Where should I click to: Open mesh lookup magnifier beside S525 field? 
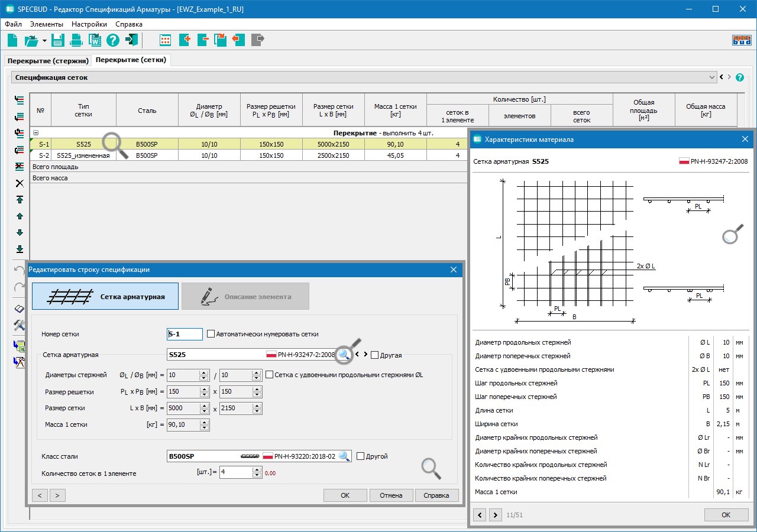pyautogui.click(x=344, y=355)
